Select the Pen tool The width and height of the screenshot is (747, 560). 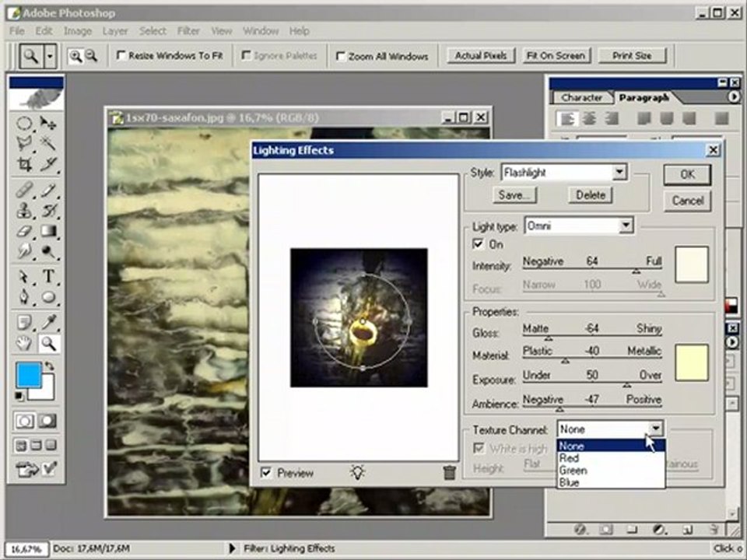pos(24,296)
